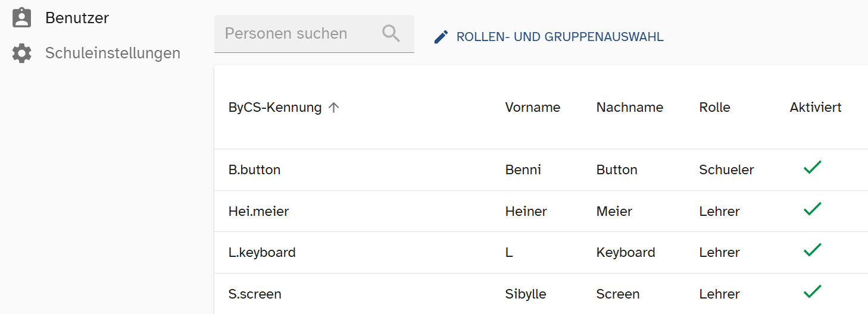
Task: Click the green checkmark for Hei.meier
Action: tap(813, 209)
